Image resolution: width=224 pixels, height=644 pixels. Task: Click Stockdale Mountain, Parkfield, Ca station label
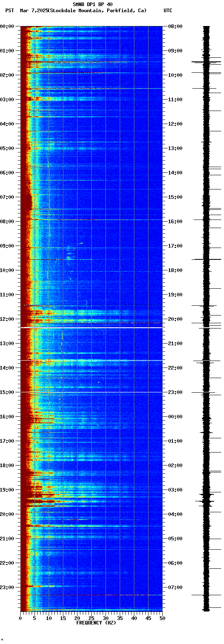97,11
